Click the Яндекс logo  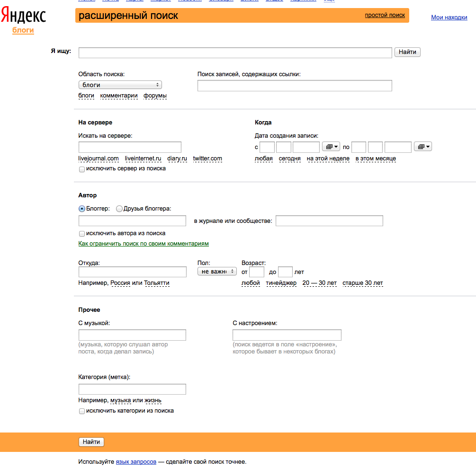tap(23, 16)
